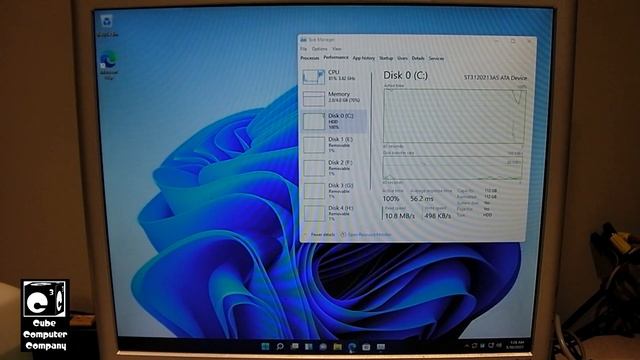This screenshot has height=360, width=640.
Task: Click the 56.2 ms response time value
Action: [x=422, y=199]
